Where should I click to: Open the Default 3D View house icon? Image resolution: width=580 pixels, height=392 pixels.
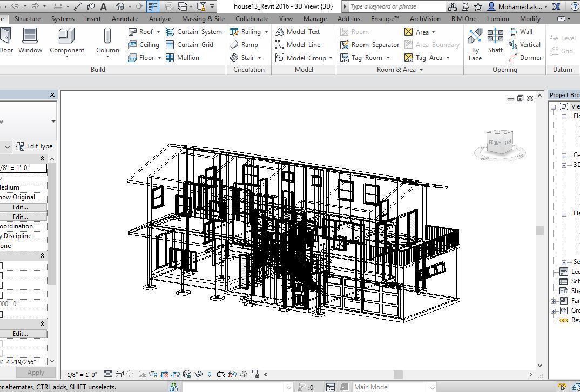click(120, 6)
